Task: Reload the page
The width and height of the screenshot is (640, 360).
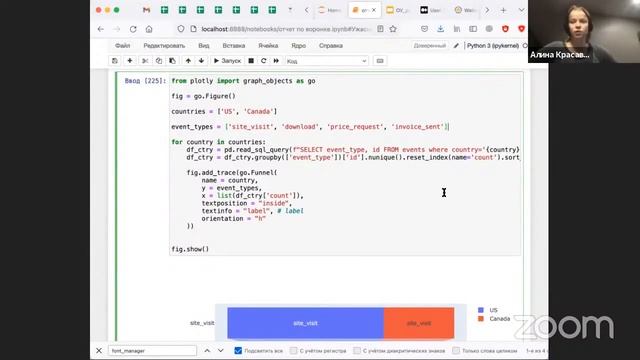Action: (x=133, y=29)
